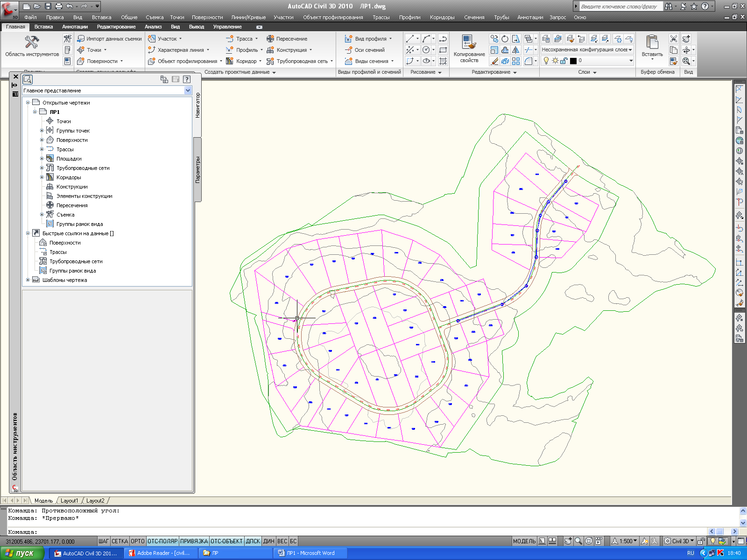
Task: Click the Print icon in quick access toolbar
Action: tap(58, 6)
